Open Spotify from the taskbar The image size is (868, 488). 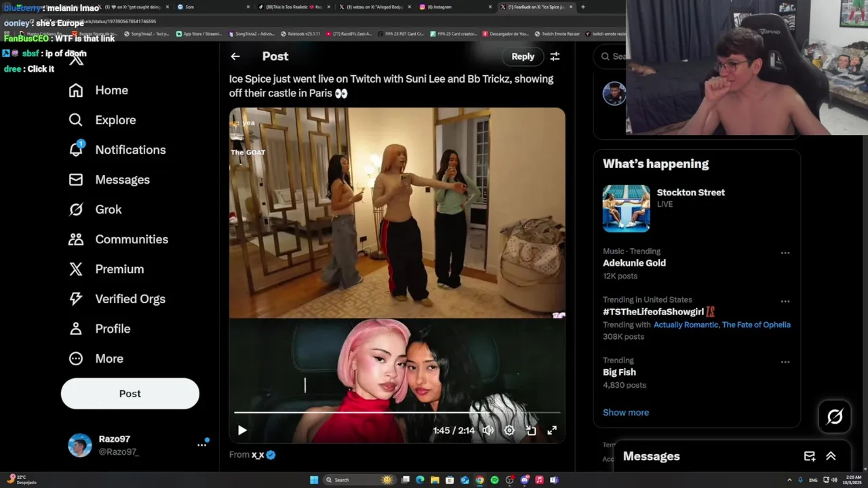[x=494, y=480]
